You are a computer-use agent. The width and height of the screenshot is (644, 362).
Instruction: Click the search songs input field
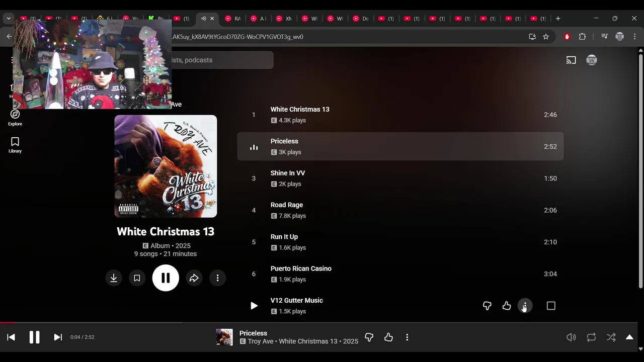(222, 60)
